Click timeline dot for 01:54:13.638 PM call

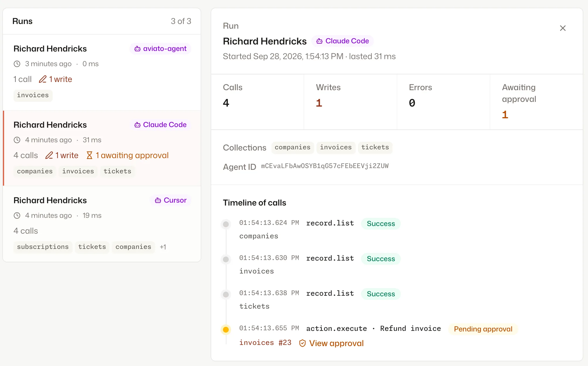(226, 295)
